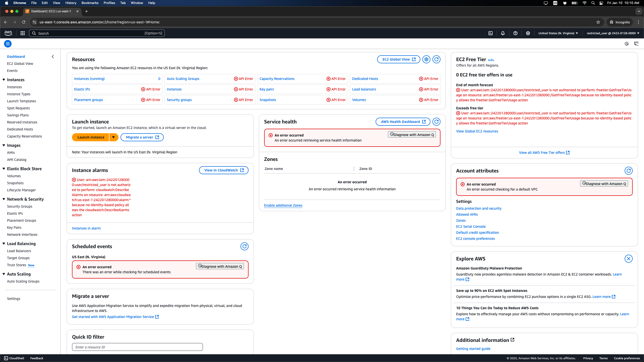
Task: Collapse the Instances sidebar section
Action: tap(4, 80)
